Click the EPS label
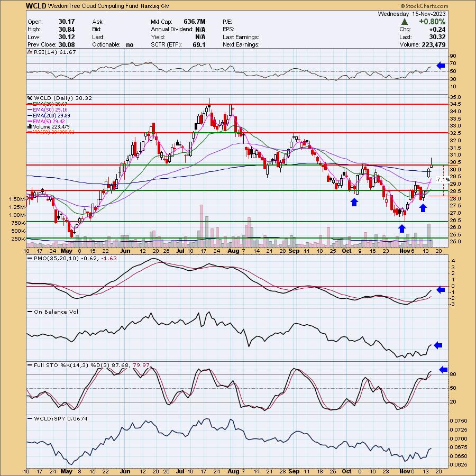 pyautogui.click(x=228, y=30)
